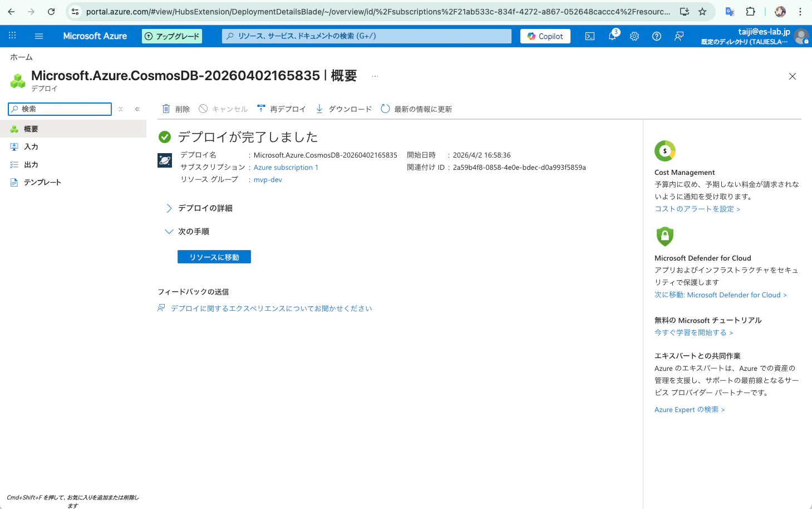Focus the sidebar 検索 input field
The height and width of the screenshot is (509, 812).
tap(60, 109)
